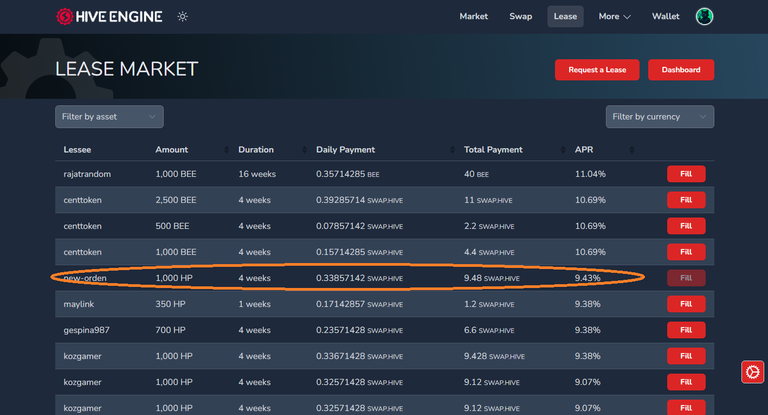The width and height of the screenshot is (768, 415).
Task: Click the lessee name rajatrandom
Action: point(87,174)
